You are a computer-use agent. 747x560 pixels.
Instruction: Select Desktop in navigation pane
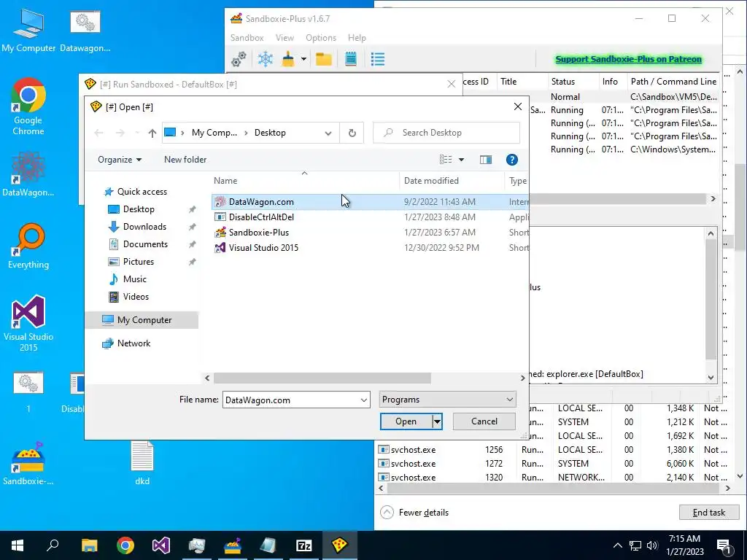(x=139, y=209)
